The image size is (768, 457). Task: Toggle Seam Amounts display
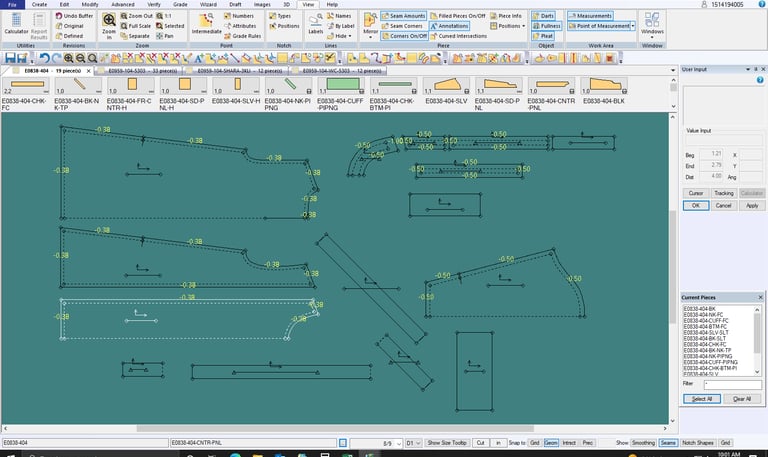(403, 16)
